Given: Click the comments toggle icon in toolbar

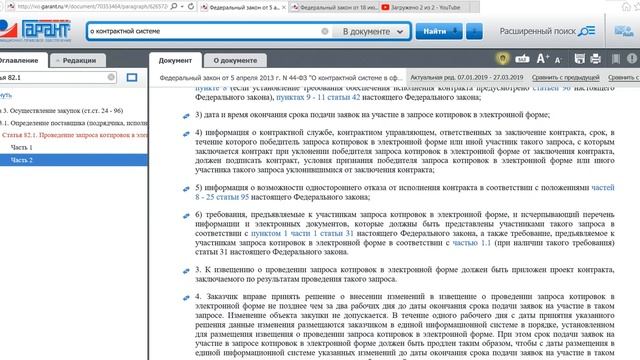Looking at the screenshot, I should (522, 59).
